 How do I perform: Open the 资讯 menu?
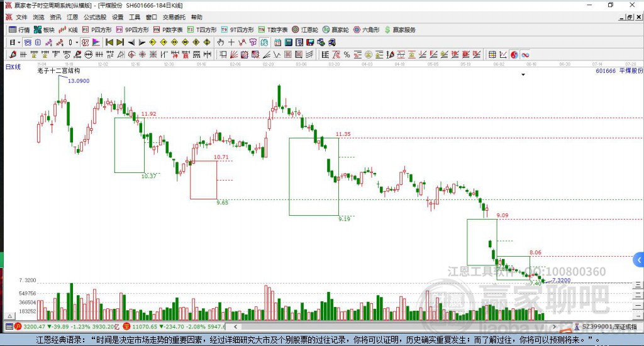55,17
